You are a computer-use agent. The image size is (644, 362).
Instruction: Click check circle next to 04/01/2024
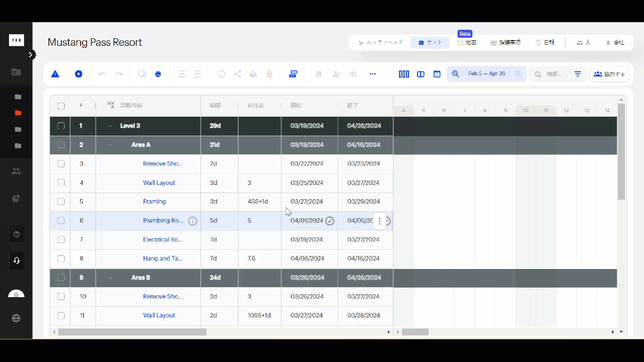(330, 221)
